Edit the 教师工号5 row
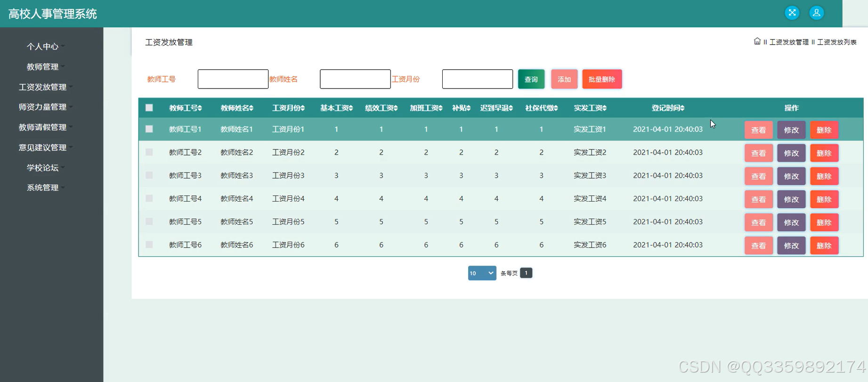The image size is (868, 382). pyautogui.click(x=791, y=222)
